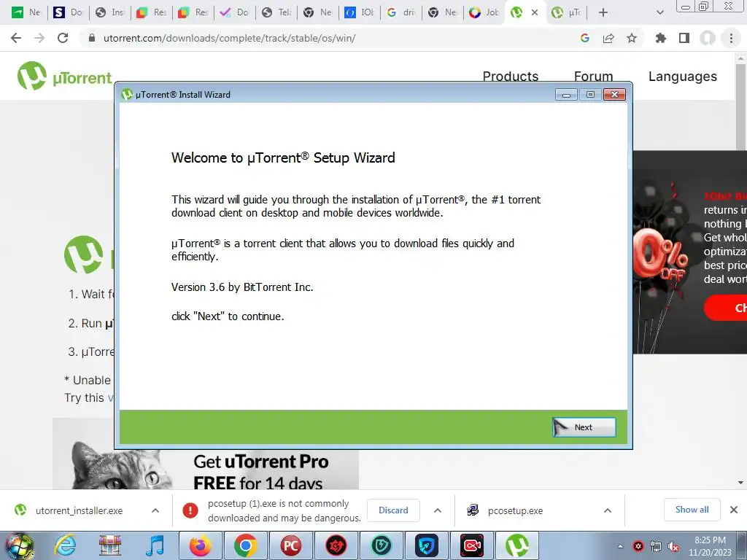The height and width of the screenshot is (560, 747).
Task: Open the Chrome extensions puzzle icon
Action: pyautogui.click(x=661, y=38)
